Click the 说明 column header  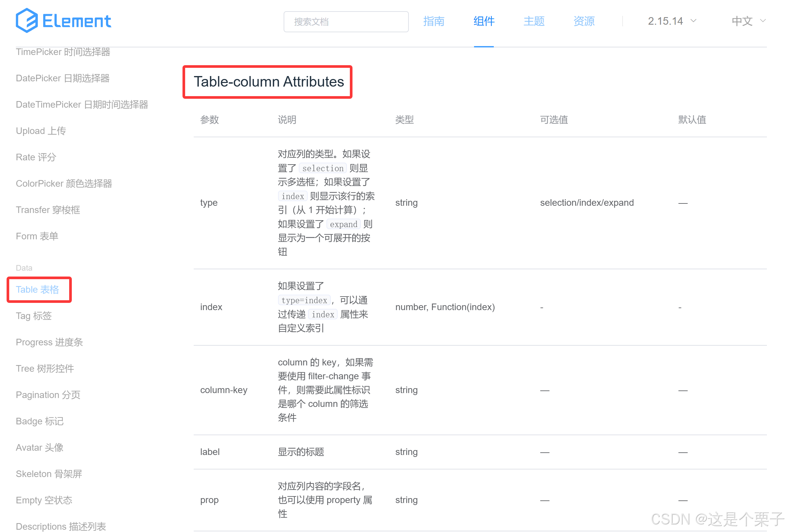287,120
